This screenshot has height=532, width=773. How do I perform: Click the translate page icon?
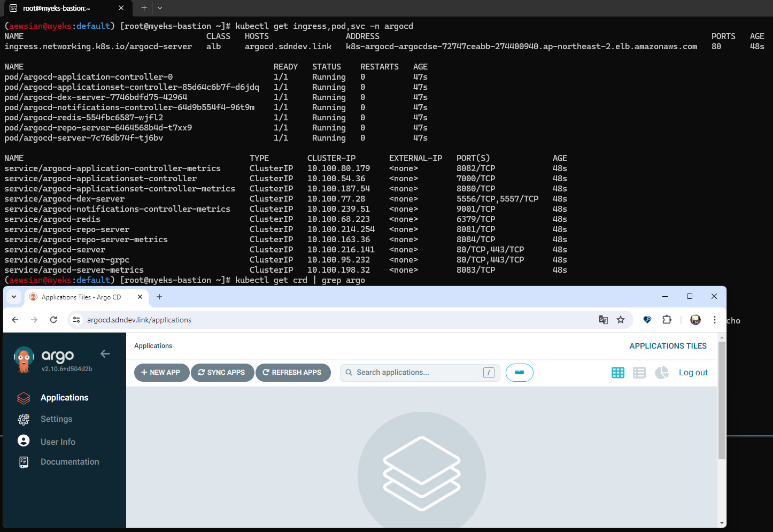[x=604, y=320]
